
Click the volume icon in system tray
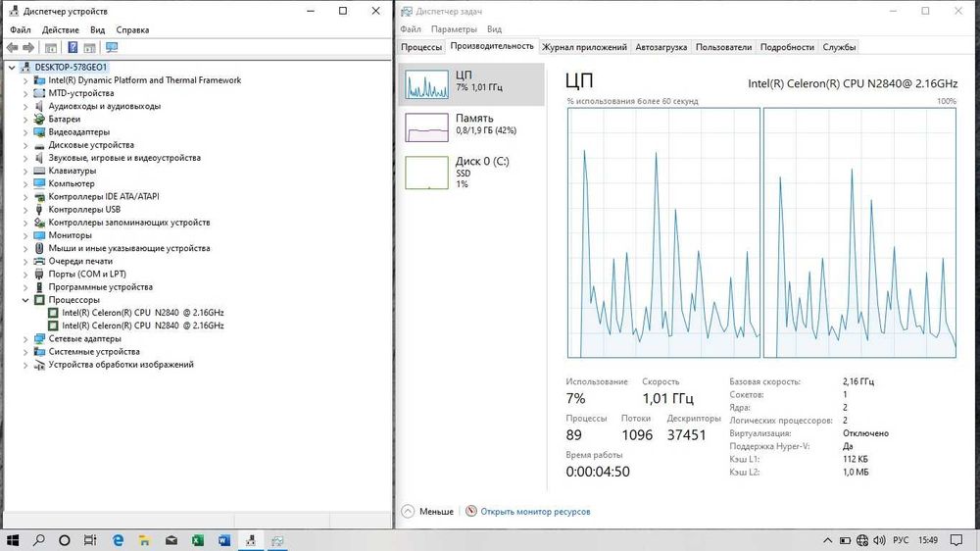879,540
